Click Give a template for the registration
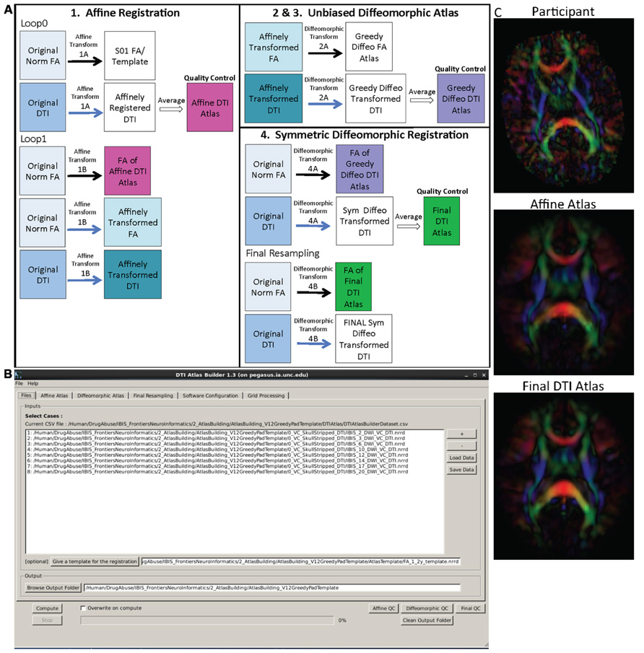644x653 pixels. (x=95, y=561)
